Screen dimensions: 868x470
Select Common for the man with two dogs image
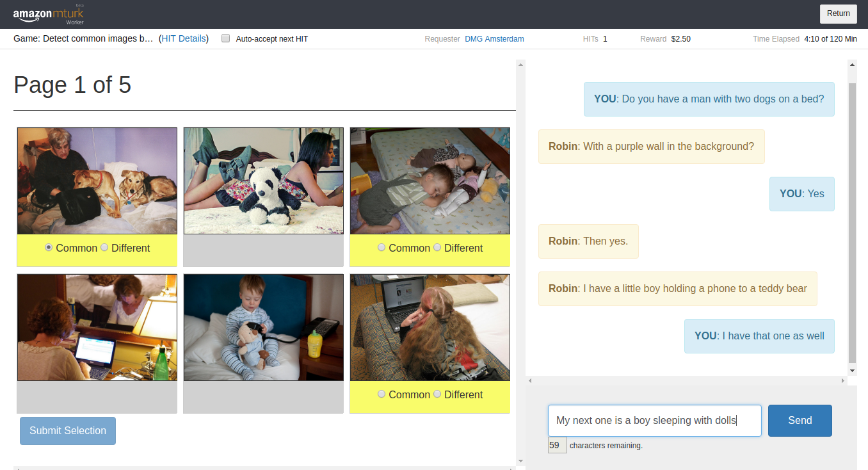click(49, 247)
